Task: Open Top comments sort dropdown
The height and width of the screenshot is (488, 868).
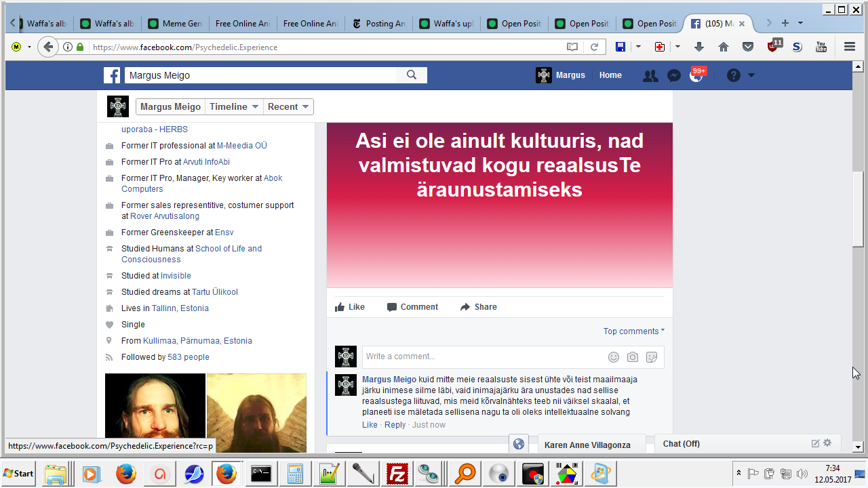Action: (x=633, y=331)
